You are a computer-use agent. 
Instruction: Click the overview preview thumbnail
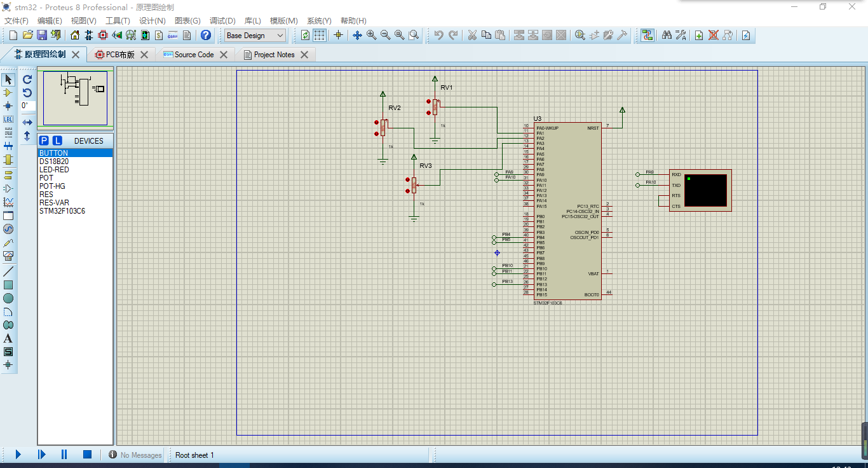(75, 98)
